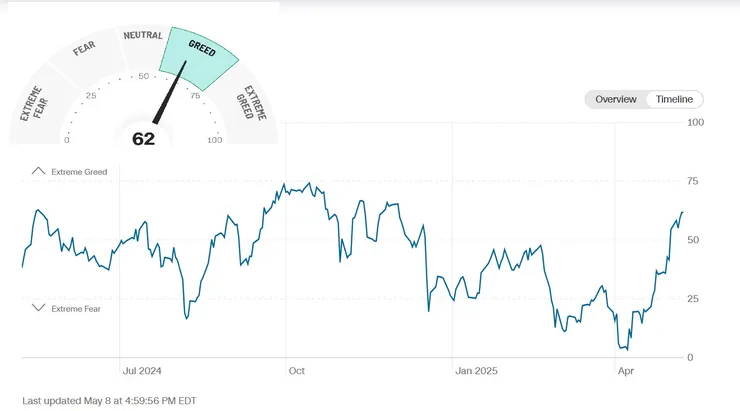Switch to the Overview view

coord(616,99)
